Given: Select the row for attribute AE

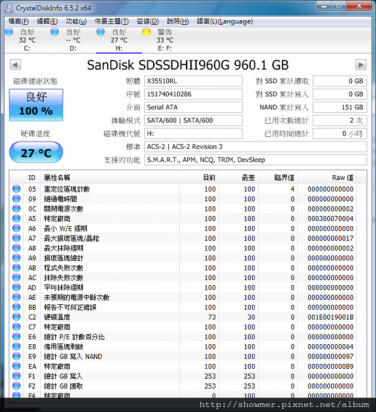Looking at the screenshot, I should (188, 297).
